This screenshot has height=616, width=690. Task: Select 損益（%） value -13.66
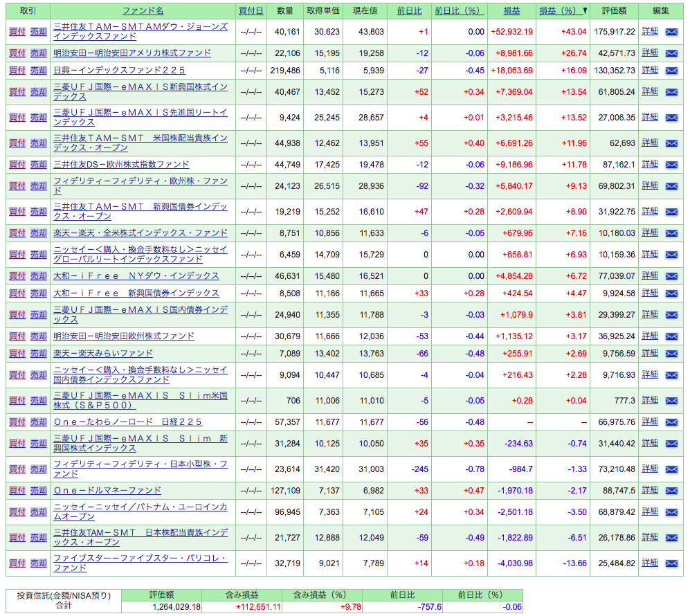(x=574, y=563)
